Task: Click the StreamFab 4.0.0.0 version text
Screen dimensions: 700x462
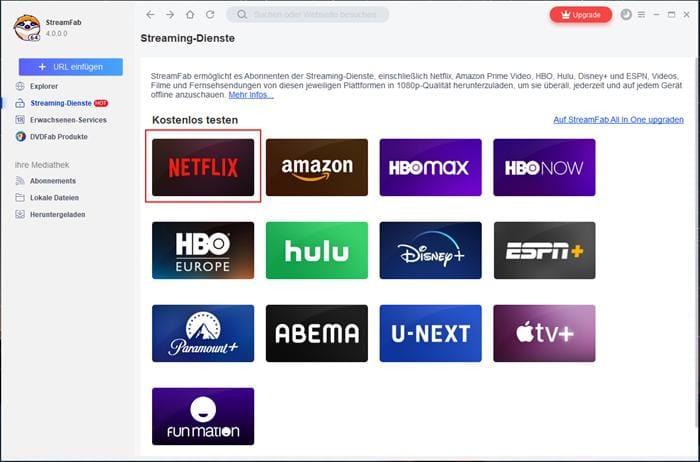Action: (57, 33)
